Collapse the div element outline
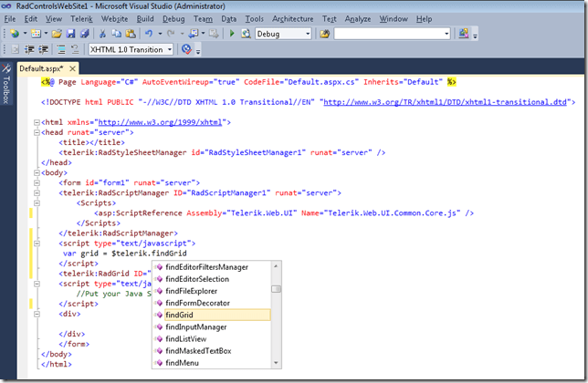The height and width of the screenshot is (383, 588). 37,314
